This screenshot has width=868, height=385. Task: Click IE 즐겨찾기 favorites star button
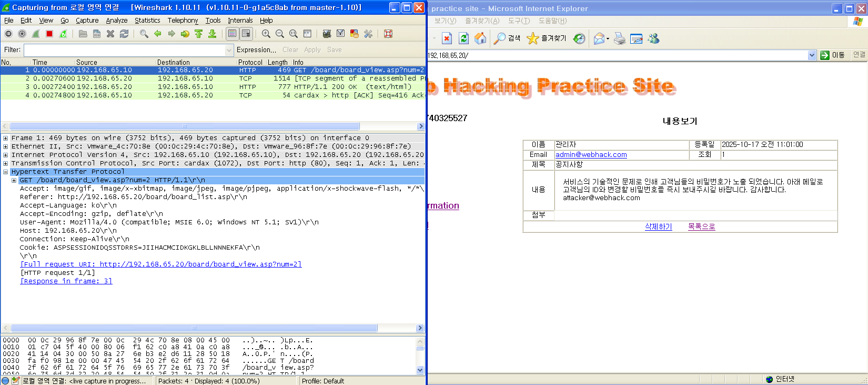coord(547,38)
